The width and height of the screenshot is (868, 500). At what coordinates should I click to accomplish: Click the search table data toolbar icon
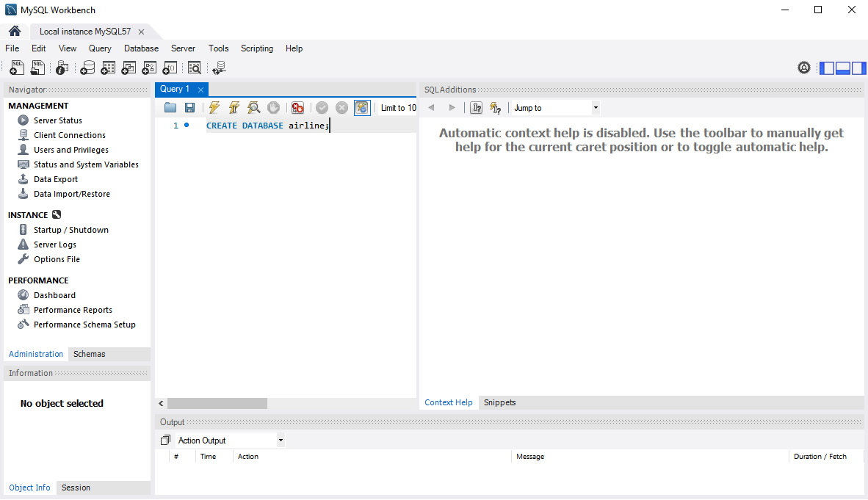[194, 68]
